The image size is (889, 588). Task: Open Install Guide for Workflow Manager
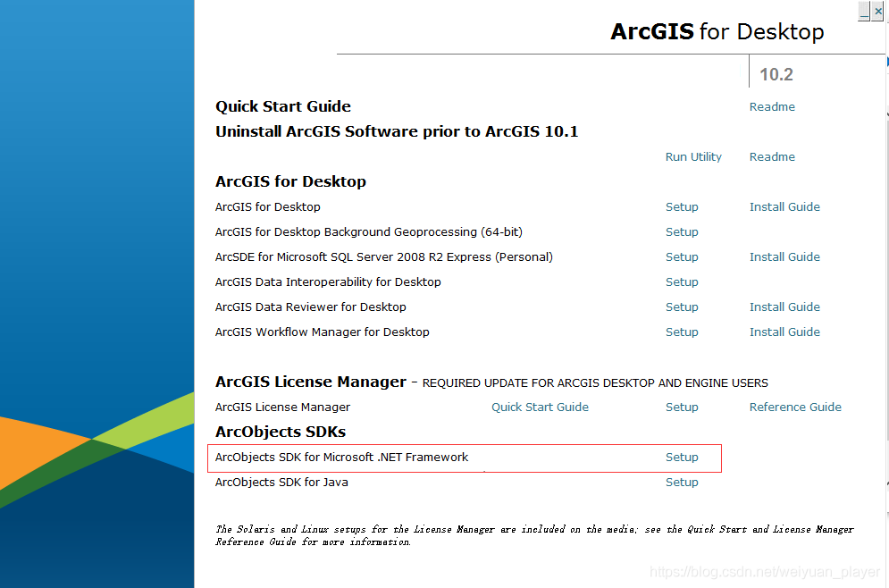pos(784,332)
